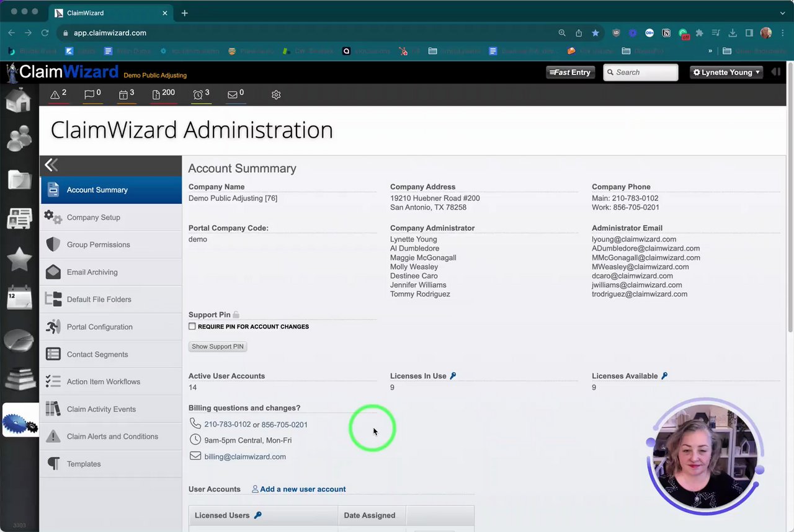Image resolution: width=794 pixels, height=532 pixels.
Task: Reload the page with browser refresh button
Action: (x=45, y=33)
